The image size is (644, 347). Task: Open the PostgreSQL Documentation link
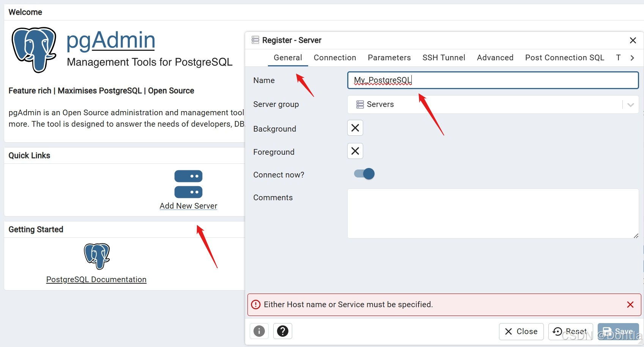[96, 279]
